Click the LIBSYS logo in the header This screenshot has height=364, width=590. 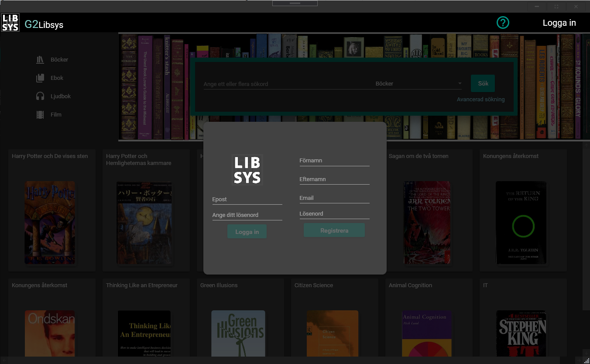(x=10, y=22)
